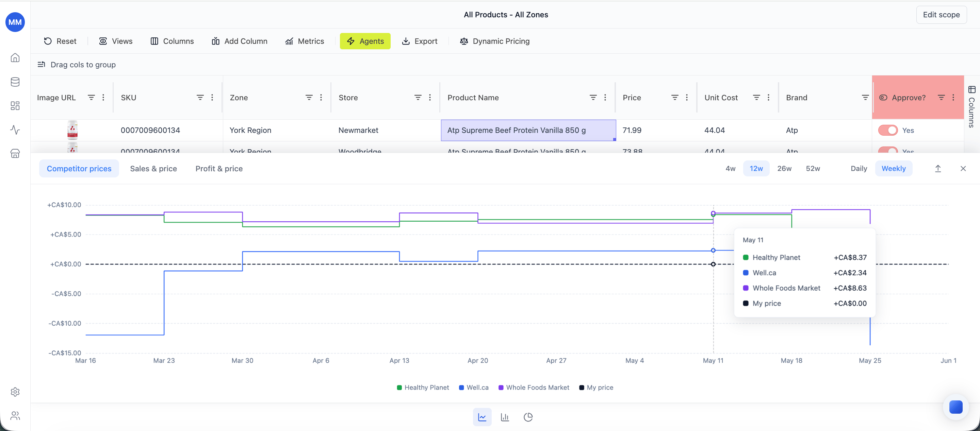Viewport: 980px width, 431px height.
Task: Click the MM user avatar
Action: point(15,22)
